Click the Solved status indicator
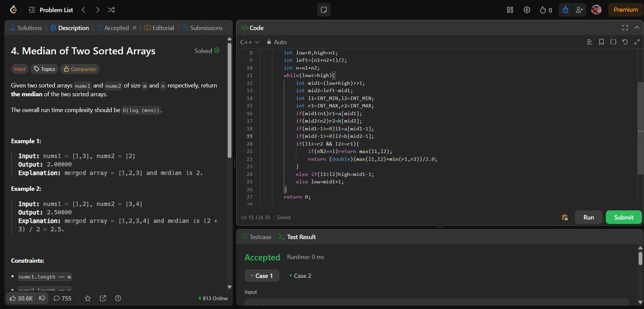This screenshot has height=309, width=644. coord(207,51)
